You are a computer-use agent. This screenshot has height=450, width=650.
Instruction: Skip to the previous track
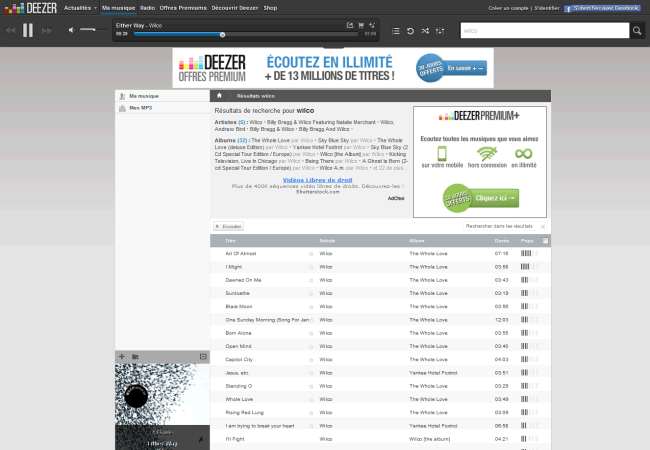(10, 30)
